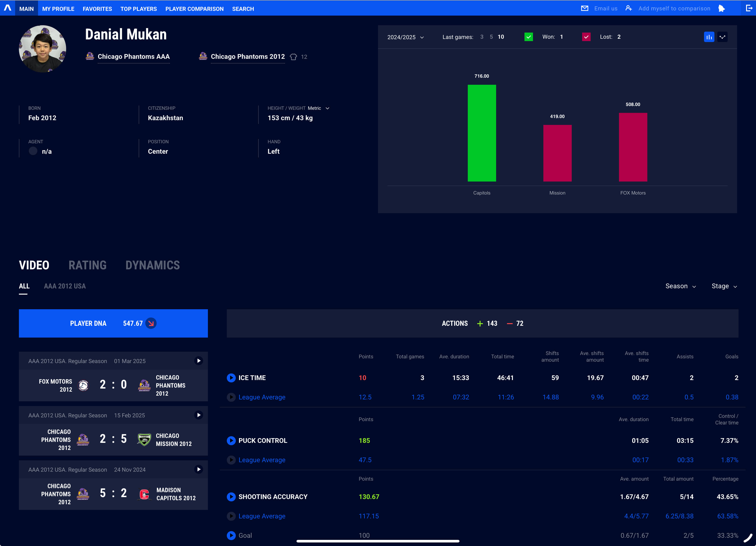Click Add myself to comparison
Image resolution: width=756 pixels, height=546 pixels.
pyautogui.click(x=674, y=8)
